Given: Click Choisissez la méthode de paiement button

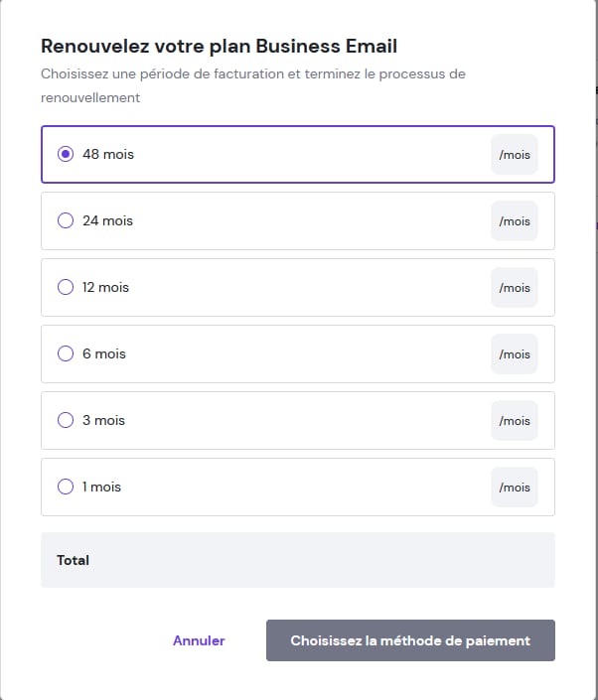Looking at the screenshot, I should click(410, 640).
